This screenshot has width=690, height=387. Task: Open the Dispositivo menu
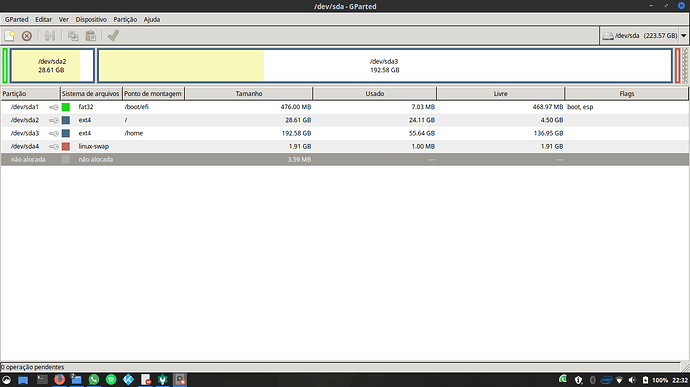pyautogui.click(x=91, y=19)
